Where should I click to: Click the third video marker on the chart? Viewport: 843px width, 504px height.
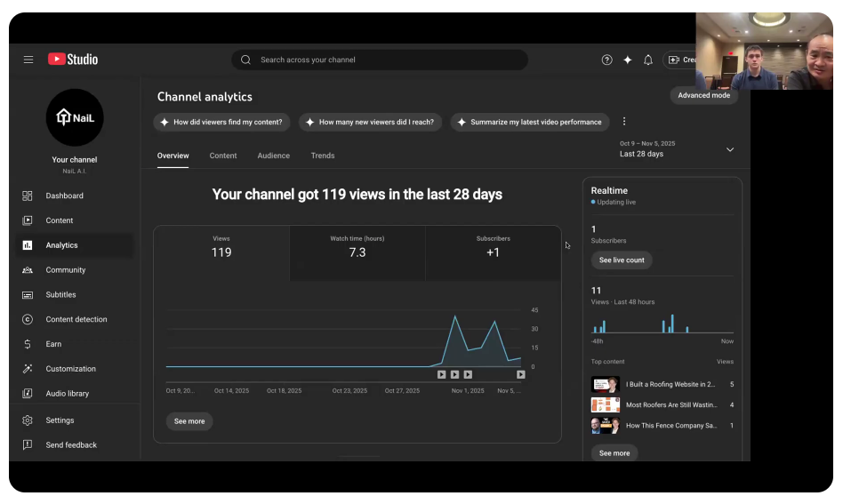pos(468,374)
